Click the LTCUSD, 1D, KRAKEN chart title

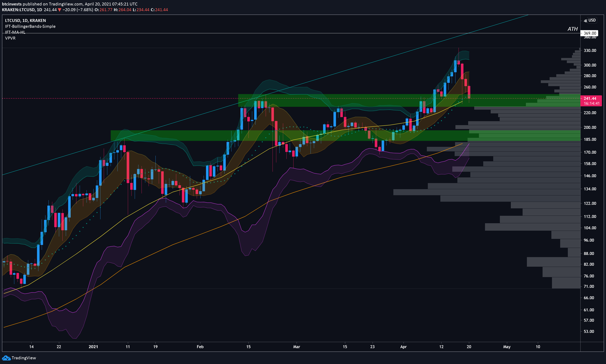(25, 20)
